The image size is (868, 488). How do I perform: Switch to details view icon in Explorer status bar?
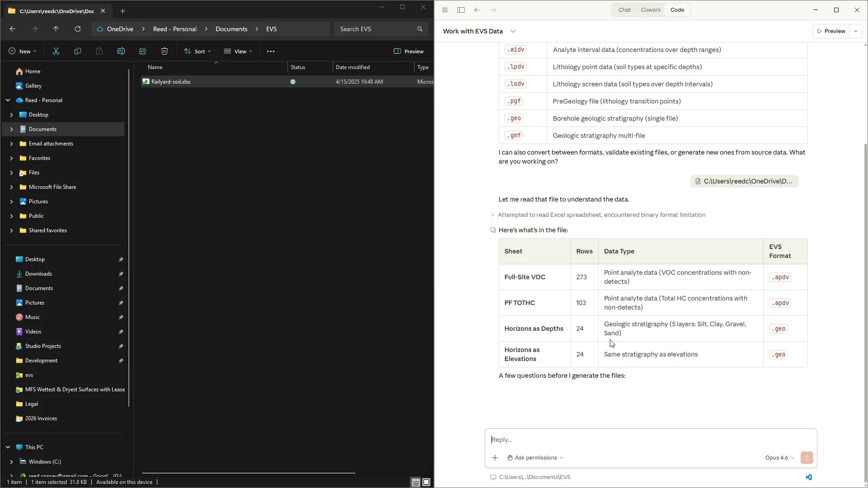[415, 483]
